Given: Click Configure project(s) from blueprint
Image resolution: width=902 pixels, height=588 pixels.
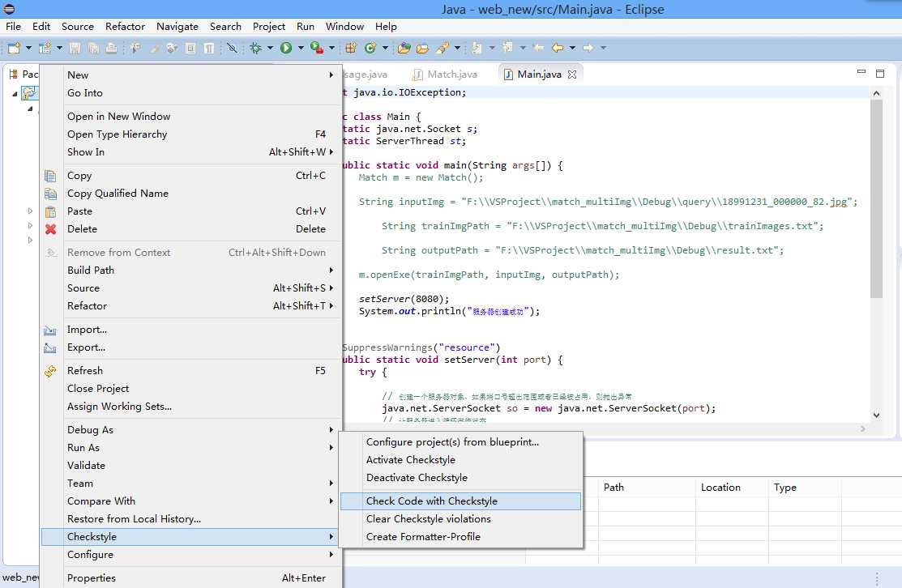Looking at the screenshot, I should 460,442.
